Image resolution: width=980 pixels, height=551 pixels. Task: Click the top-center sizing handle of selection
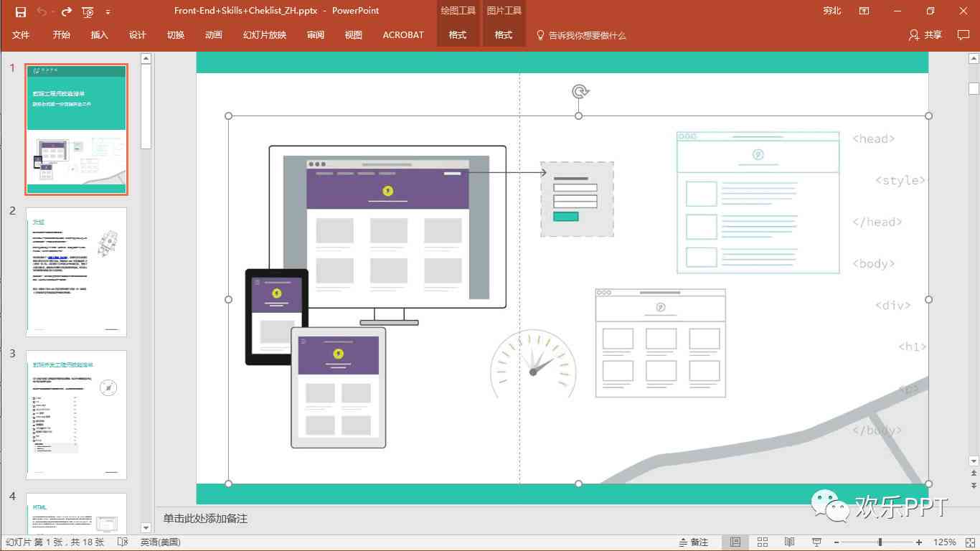tap(578, 116)
